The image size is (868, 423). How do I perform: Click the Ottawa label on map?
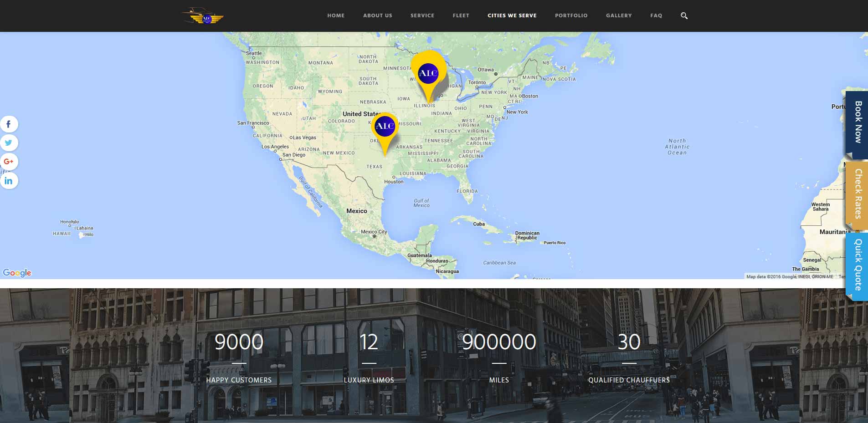pos(486,70)
